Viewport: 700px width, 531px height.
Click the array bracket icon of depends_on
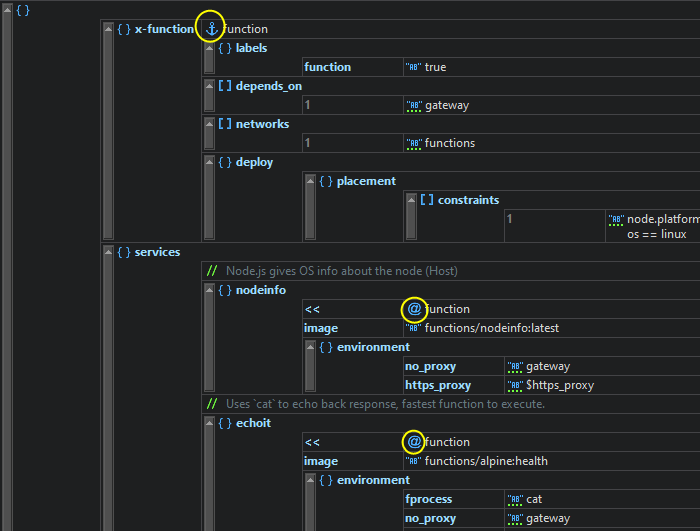(x=225, y=86)
